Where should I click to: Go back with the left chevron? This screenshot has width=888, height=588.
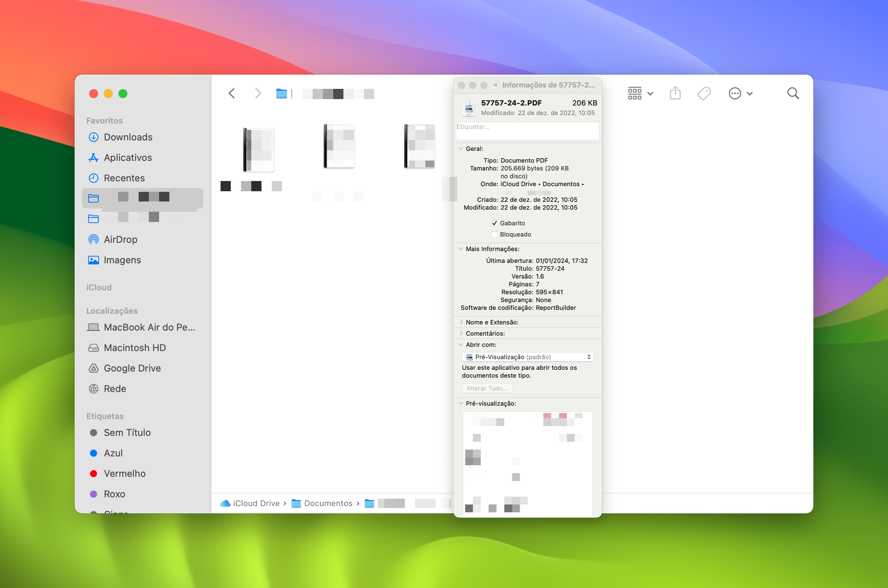232,93
